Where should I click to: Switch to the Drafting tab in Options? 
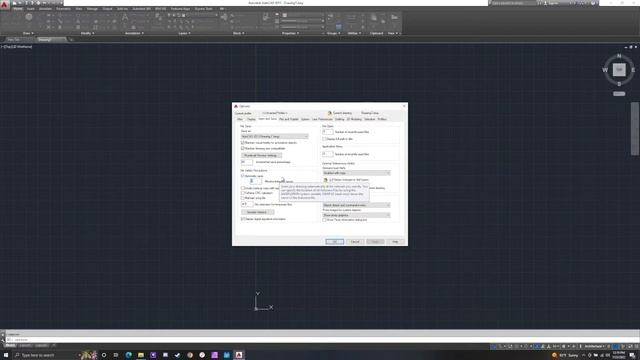pyautogui.click(x=340, y=119)
